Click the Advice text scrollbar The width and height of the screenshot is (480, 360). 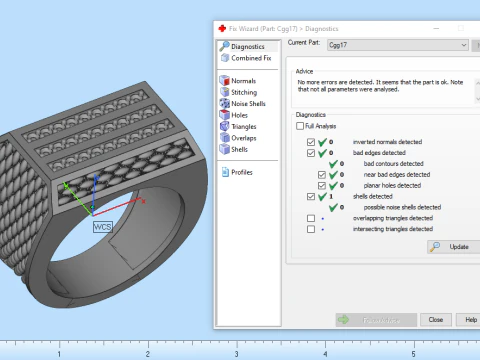(477, 91)
